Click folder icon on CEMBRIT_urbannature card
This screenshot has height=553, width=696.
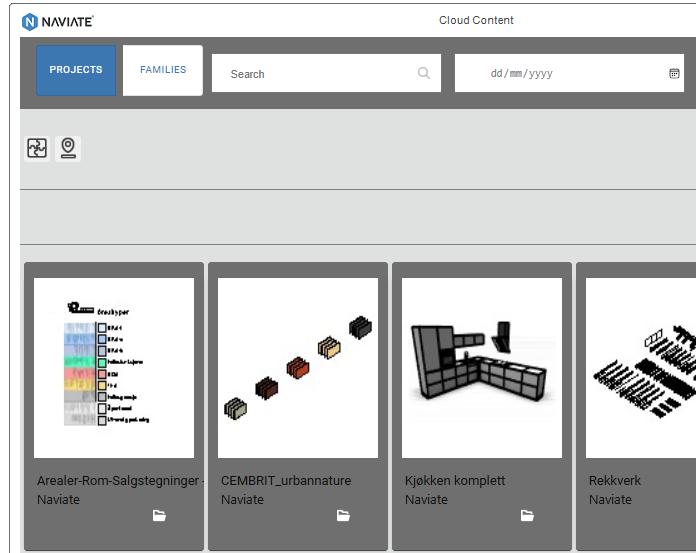pos(343,516)
